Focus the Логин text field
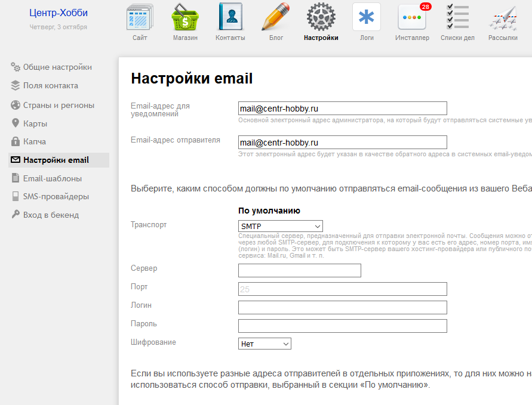 pos(342,307)
